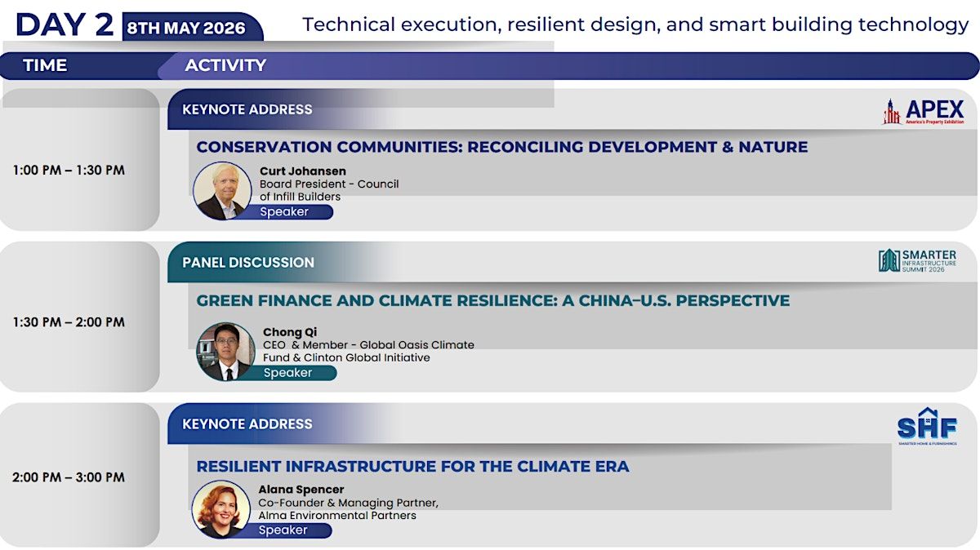980x550 pixels.
Task: Click Speaker badge under Chong Qi
Action: click(287, 373)
